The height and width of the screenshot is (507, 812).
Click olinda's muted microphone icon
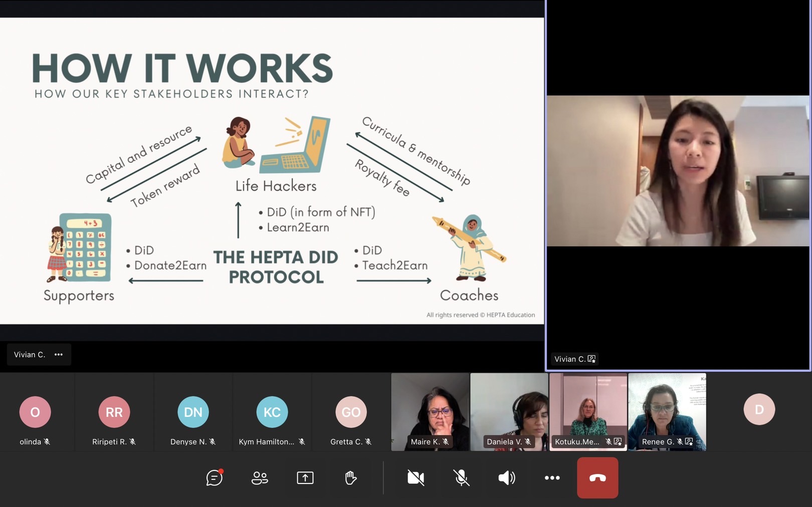[47, 442]
